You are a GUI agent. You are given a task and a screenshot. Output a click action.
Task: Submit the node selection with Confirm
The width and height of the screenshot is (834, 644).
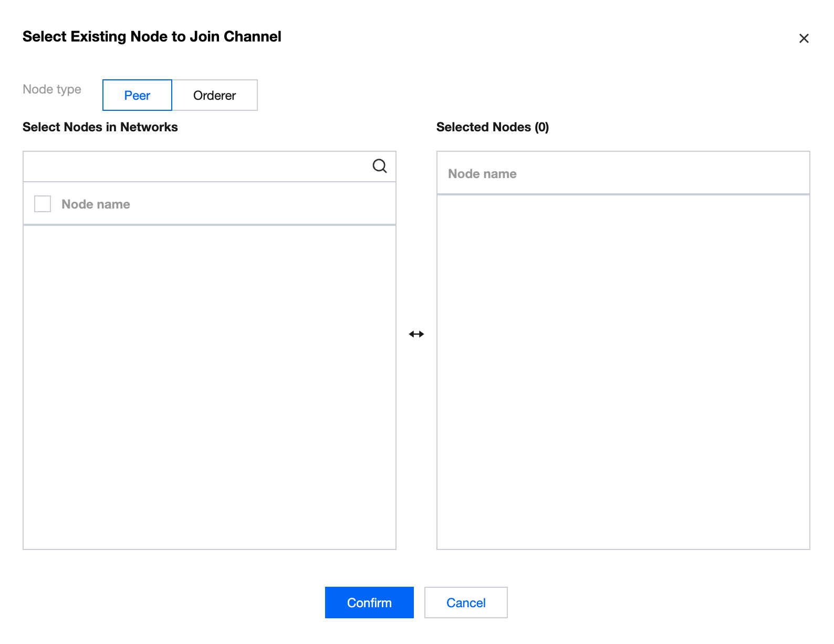pyautogui.click(x=369, y=603)
